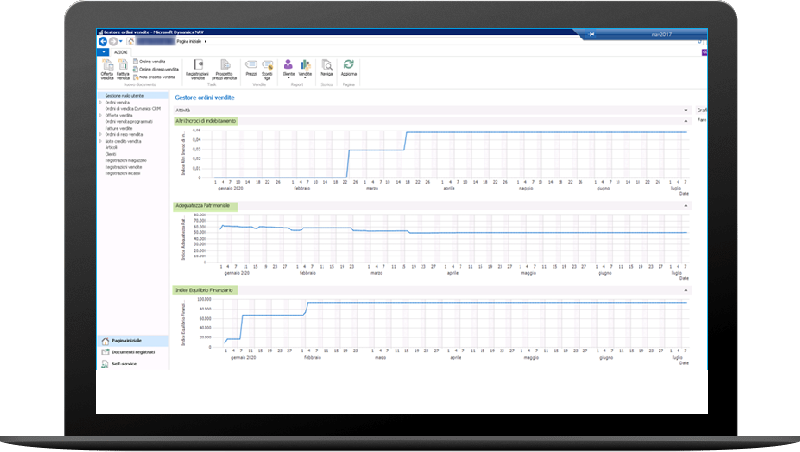The image size is (800, 452).
Task: Click the Gestore ordini vendite page title
Action: click(x=205, y=97)
